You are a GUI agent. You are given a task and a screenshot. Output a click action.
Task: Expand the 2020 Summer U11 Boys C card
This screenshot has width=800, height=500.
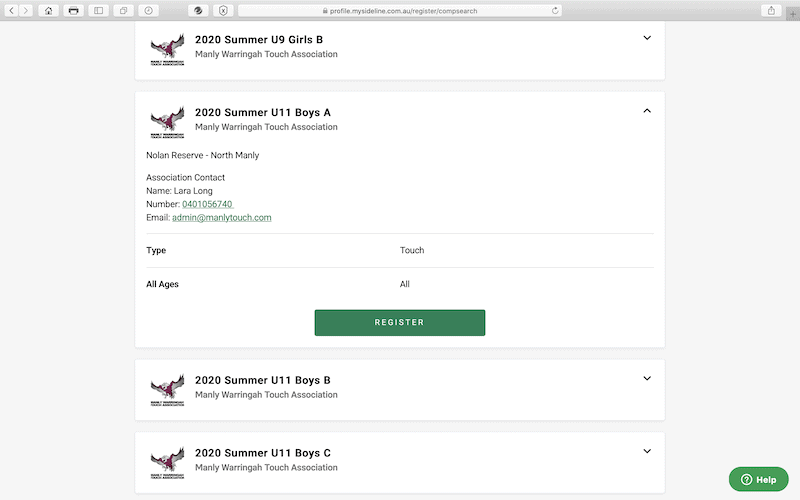point(647,451)
